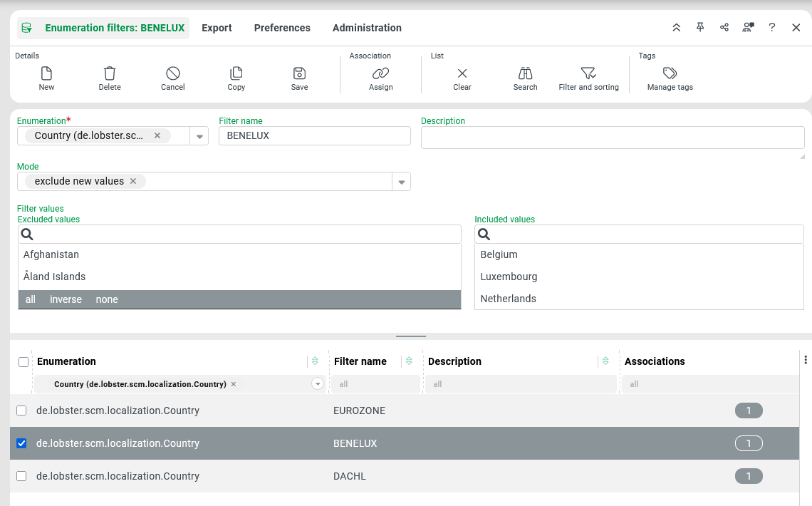Image resolution: width=812 pixels, height=506 pixels.
Task: Grab the horizontal panel splitter handle
Action: click(x=411, y=336)
